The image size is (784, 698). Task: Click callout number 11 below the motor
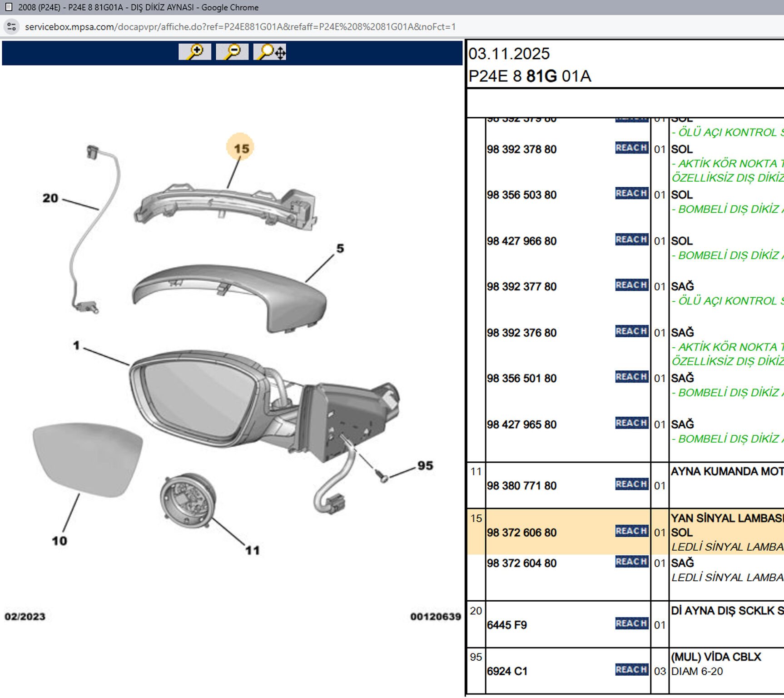click(252, 550)
